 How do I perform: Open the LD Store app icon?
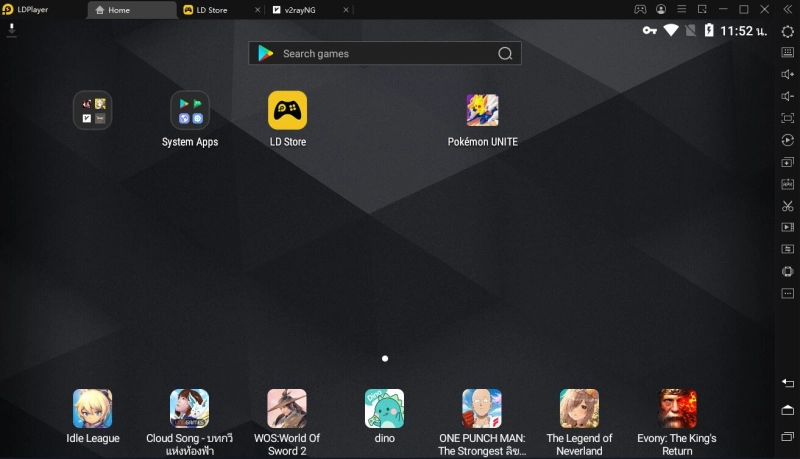click(287, 110)
